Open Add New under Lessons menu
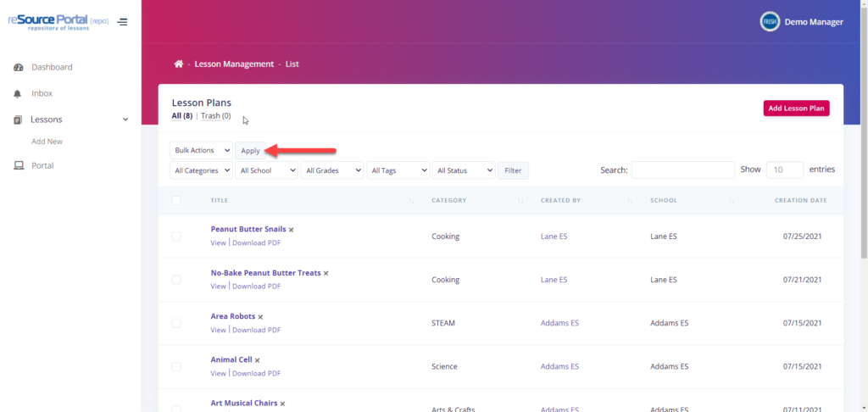Image resolution: width=868 pixels, height=412 pixels. pos(47,142)
